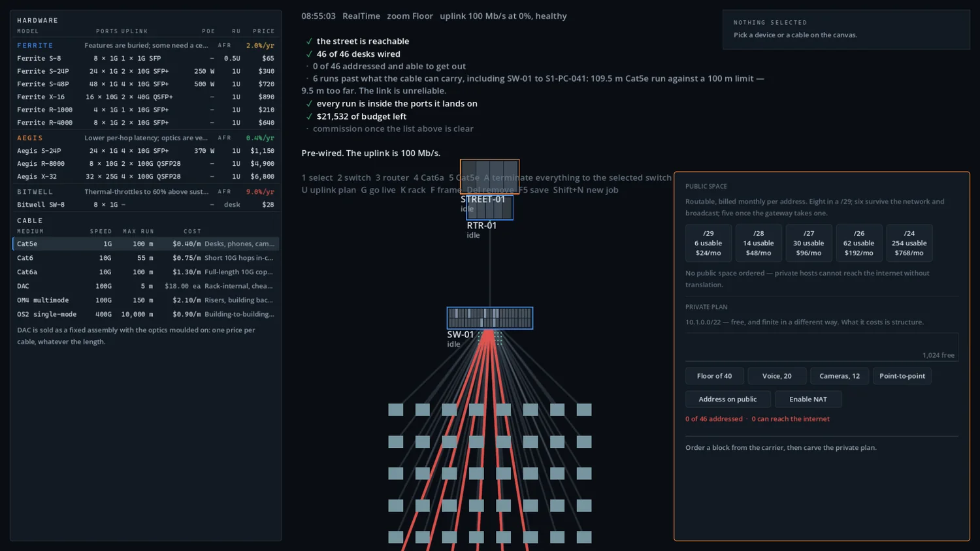Screen dimensions: 980x551
Task: Choose the Aegis X-32 model
Action: (146, 176)
